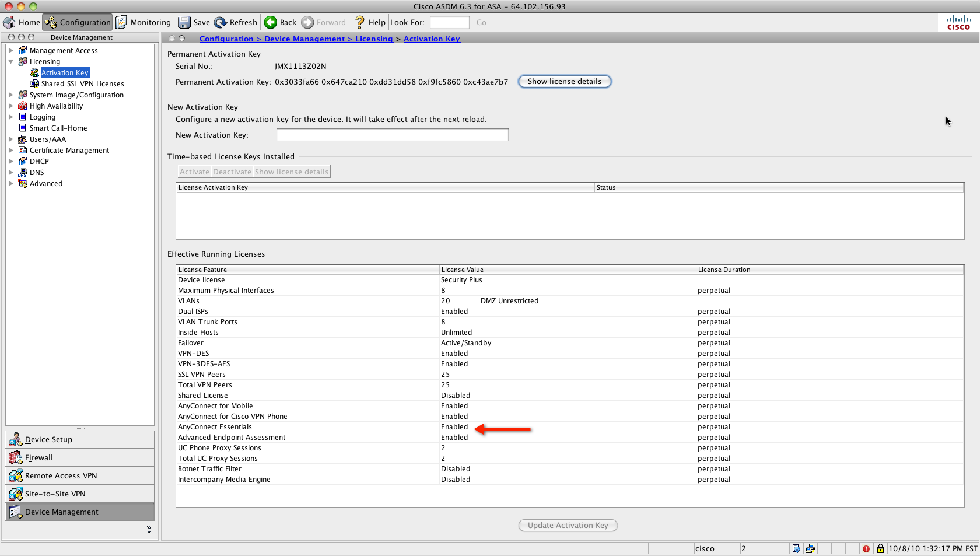Follow the Licensing breadcrumb link
Viewport: 980px width, 556px height.
374,39
